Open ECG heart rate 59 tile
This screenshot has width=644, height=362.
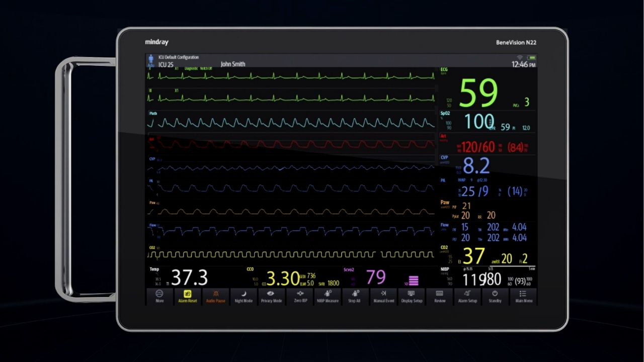pyautogui.click(x=478, y=93)
